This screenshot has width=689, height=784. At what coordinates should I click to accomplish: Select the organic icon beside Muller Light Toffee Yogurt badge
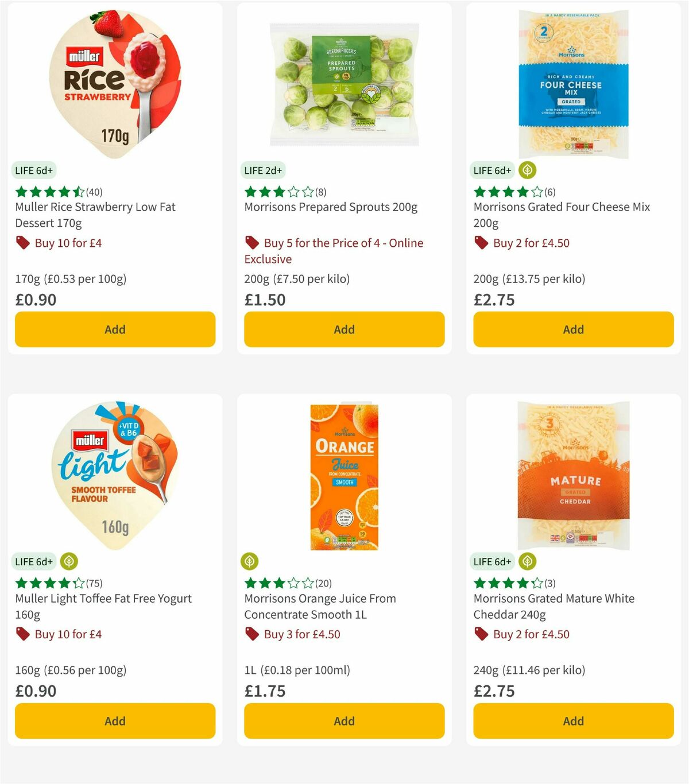[x=69, y=561]
